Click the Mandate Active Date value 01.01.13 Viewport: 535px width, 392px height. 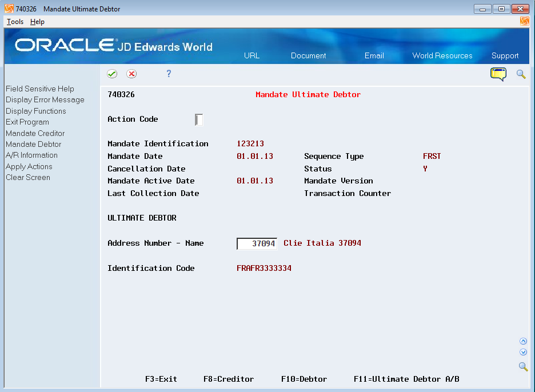255,181
